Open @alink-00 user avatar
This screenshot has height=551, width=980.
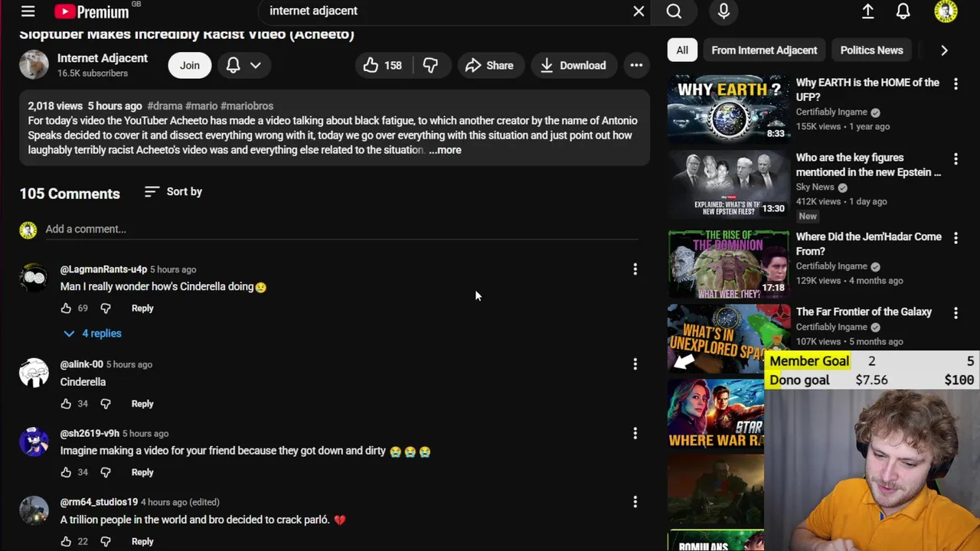pyautogui.click(x=34, y=373)
